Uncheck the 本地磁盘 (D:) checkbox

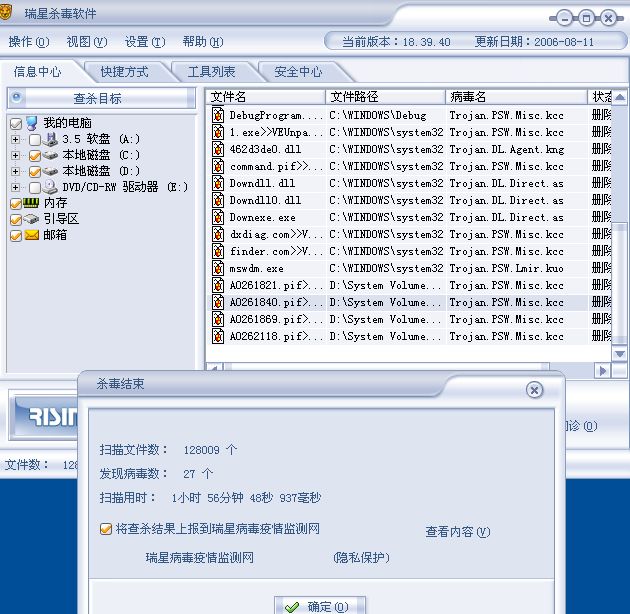[35, 172]
